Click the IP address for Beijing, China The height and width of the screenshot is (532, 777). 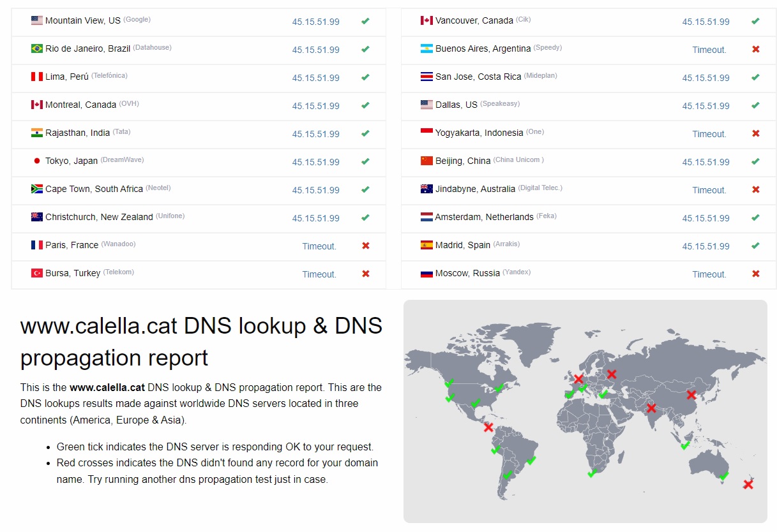[705, 162]
